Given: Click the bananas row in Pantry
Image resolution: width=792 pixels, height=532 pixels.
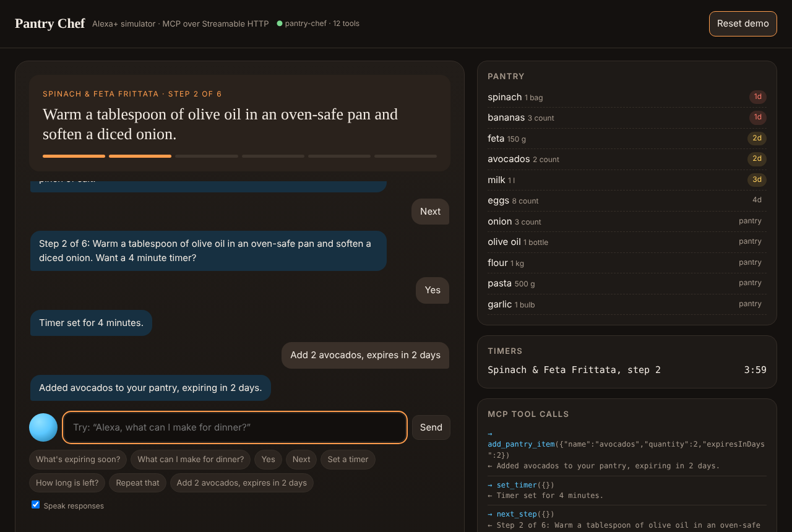Looking at the screenshot, I should (x=627, y=118).
